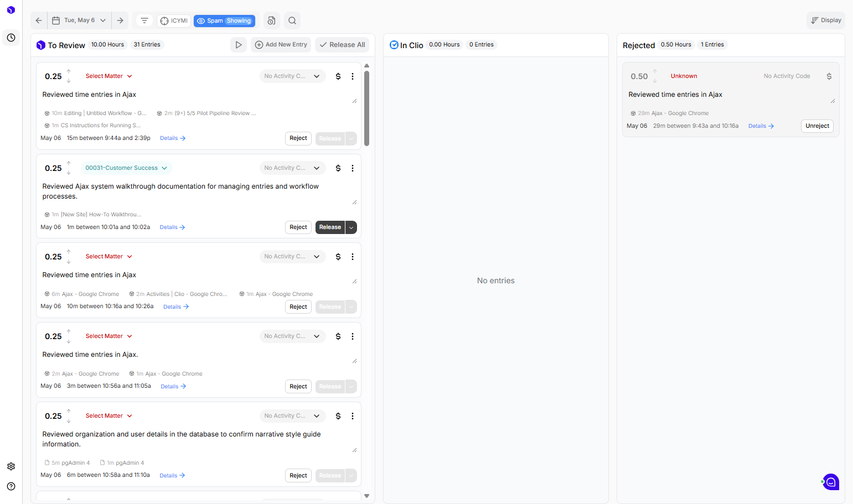The height and width of the screenshot is (504, 853).
Task: Click the play icon in To Review header
Action: (239, 45)
